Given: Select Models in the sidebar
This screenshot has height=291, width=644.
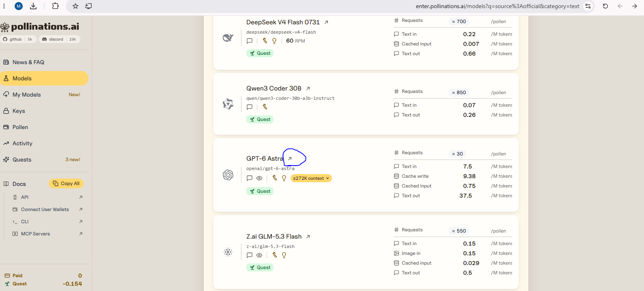Looking at the screenshot, I should 44,78.
